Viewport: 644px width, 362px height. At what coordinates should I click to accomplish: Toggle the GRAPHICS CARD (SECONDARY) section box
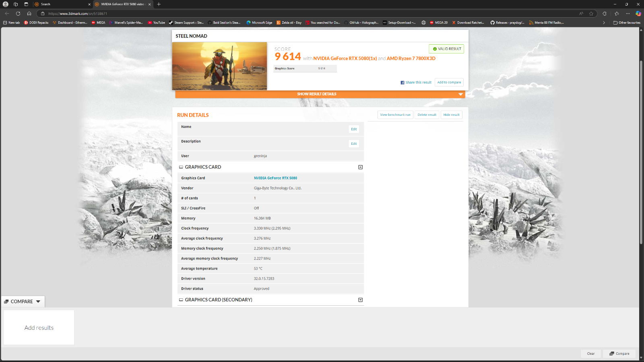coord(360,300)
